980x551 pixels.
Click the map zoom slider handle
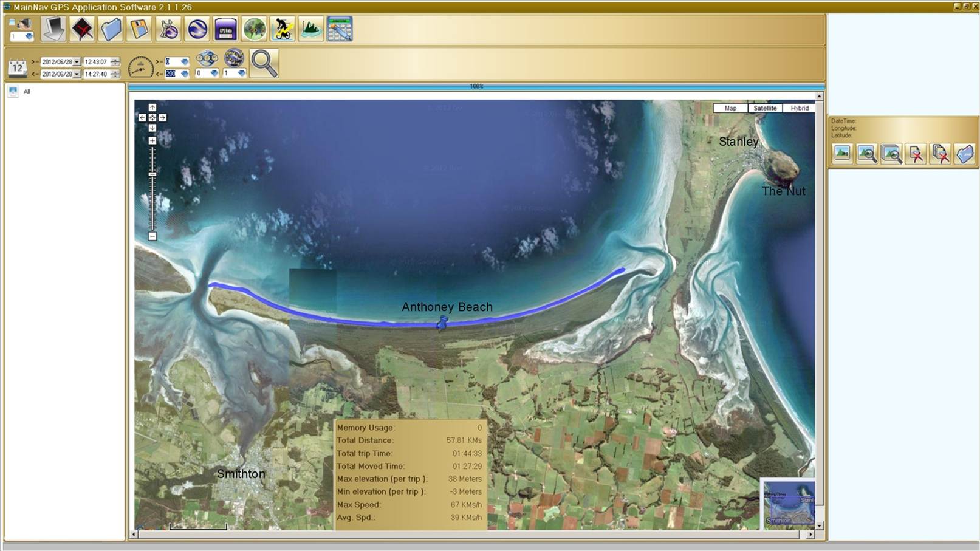152,174
